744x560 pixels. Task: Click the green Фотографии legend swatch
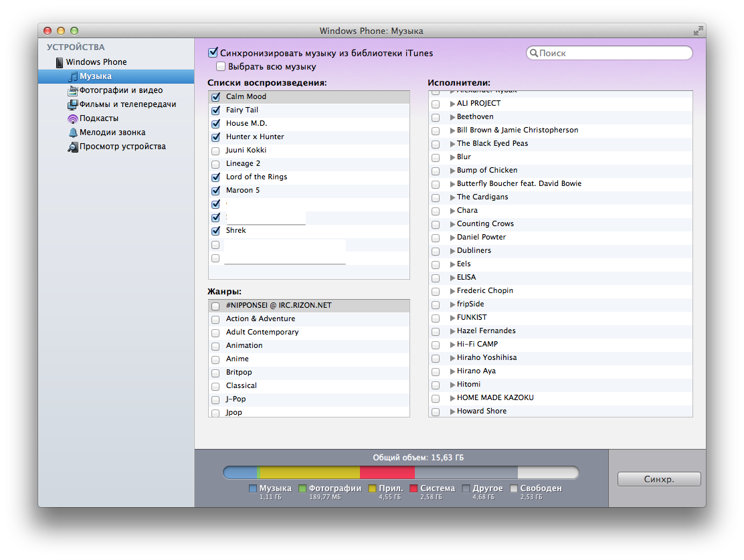click(x=302, y=488)
